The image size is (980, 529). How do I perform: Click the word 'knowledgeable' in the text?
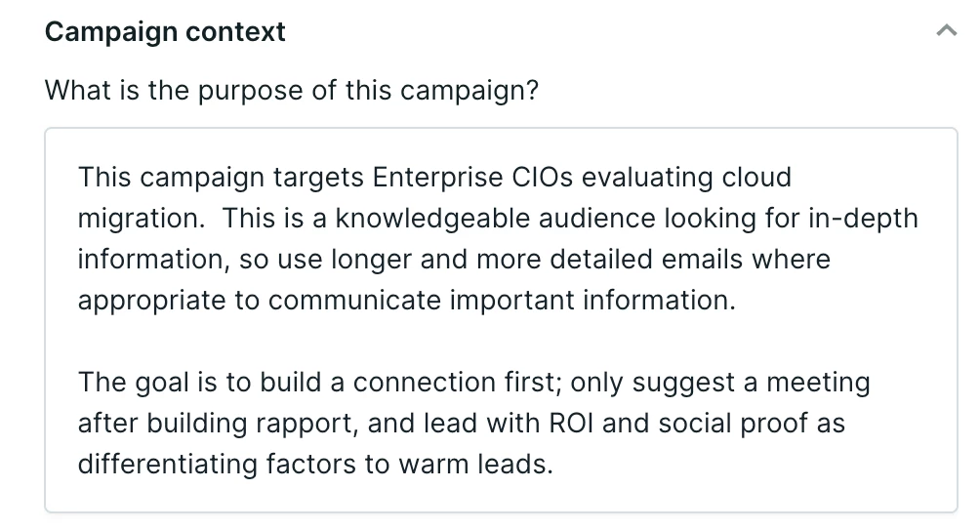[432, 219]
